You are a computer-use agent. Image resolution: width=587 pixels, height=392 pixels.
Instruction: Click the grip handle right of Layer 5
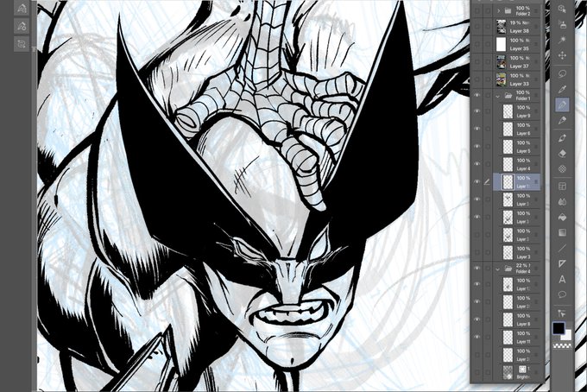pyautogui.click(x=536, y=147)
